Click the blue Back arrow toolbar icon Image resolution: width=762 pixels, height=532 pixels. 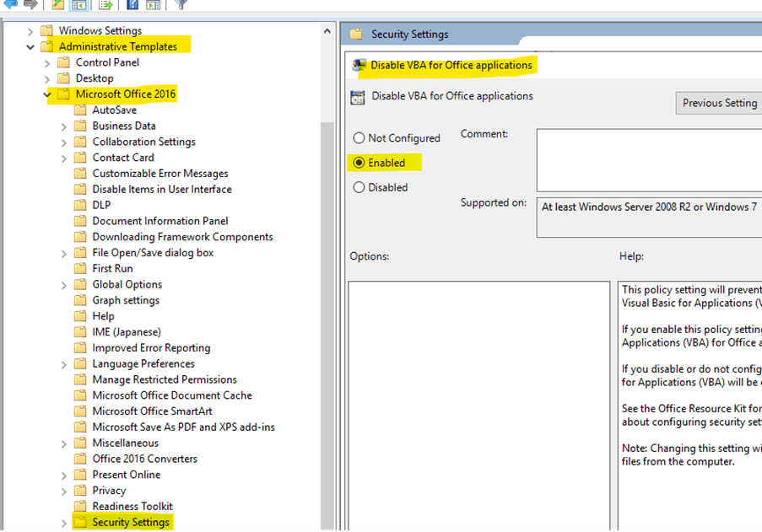point(10,4)
